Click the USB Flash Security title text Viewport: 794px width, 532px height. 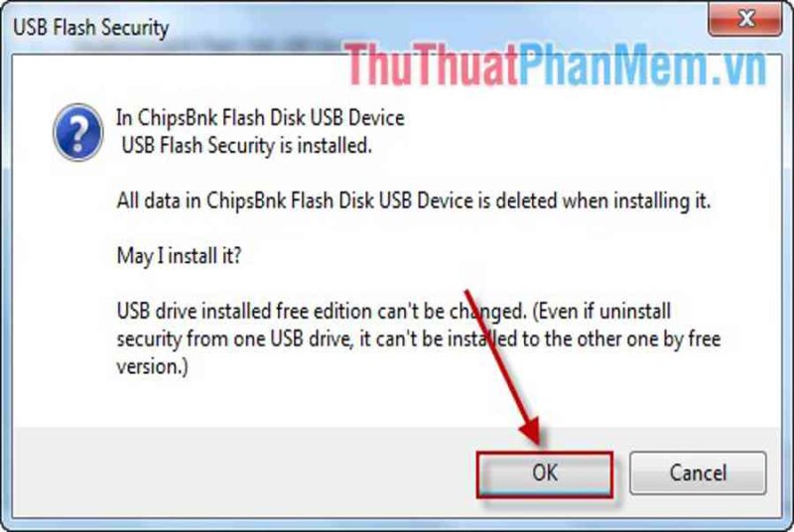pos(91,28)
